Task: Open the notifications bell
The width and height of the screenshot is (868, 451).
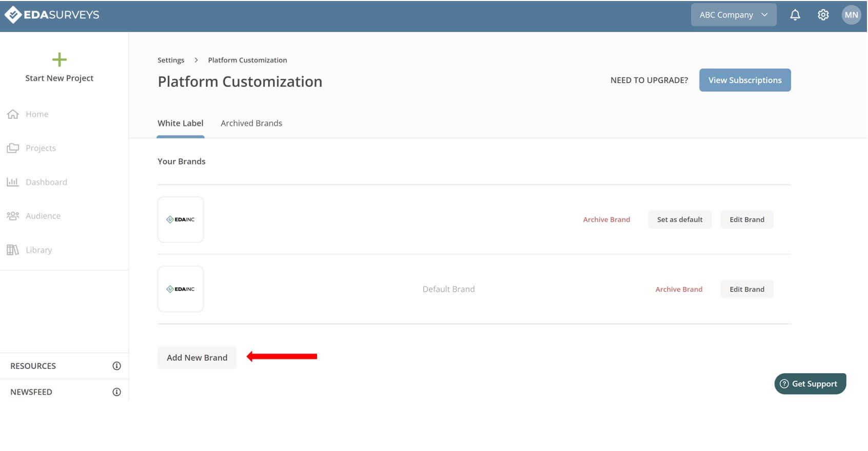Action: click(795, 15)
